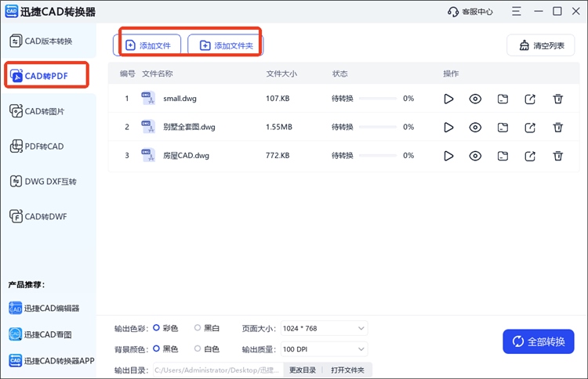Preview 房屋CAD.dwg using the eye icon
This screenshot has width=588, height=379.
[475, 156]
